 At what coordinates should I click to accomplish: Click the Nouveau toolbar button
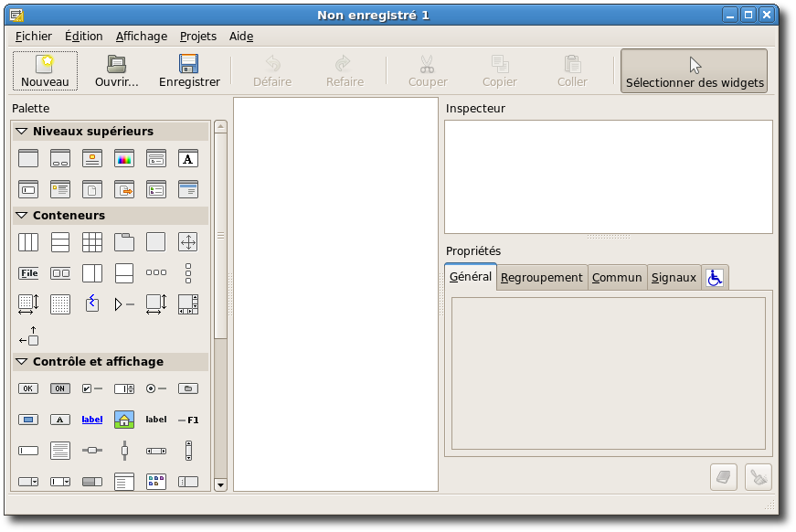click(45, 70)
